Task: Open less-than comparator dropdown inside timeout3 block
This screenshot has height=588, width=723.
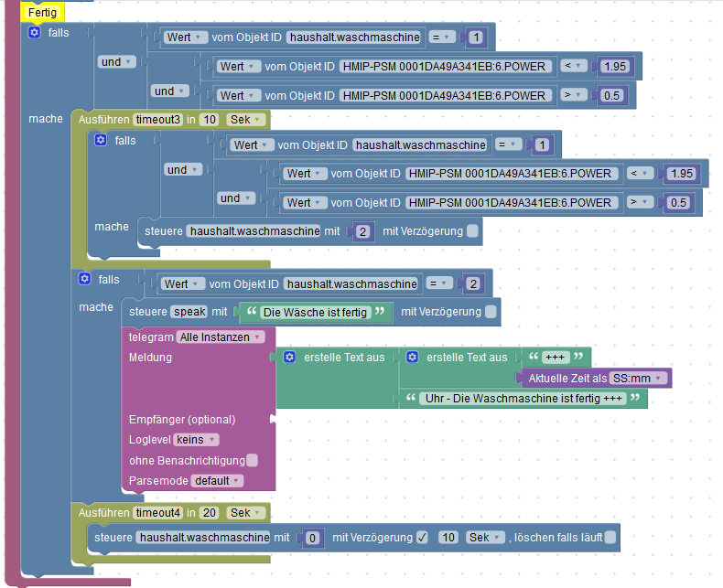Action: coord(640,173)
